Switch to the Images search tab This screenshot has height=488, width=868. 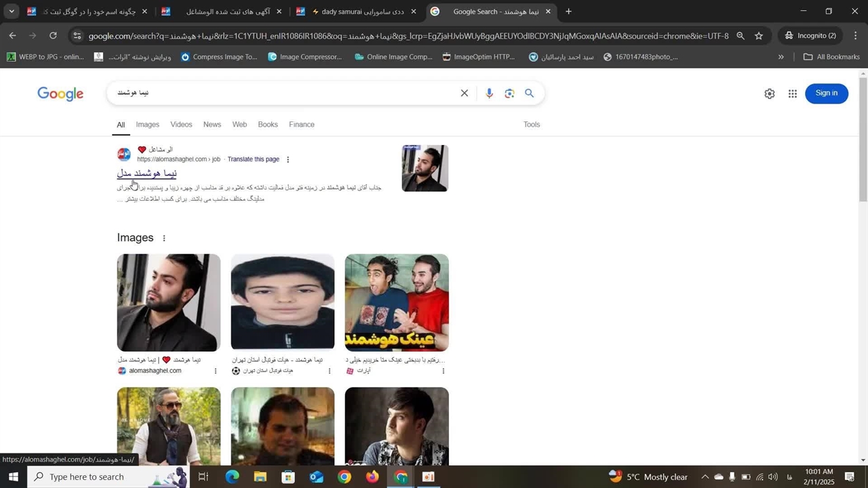tap(147, 125)
